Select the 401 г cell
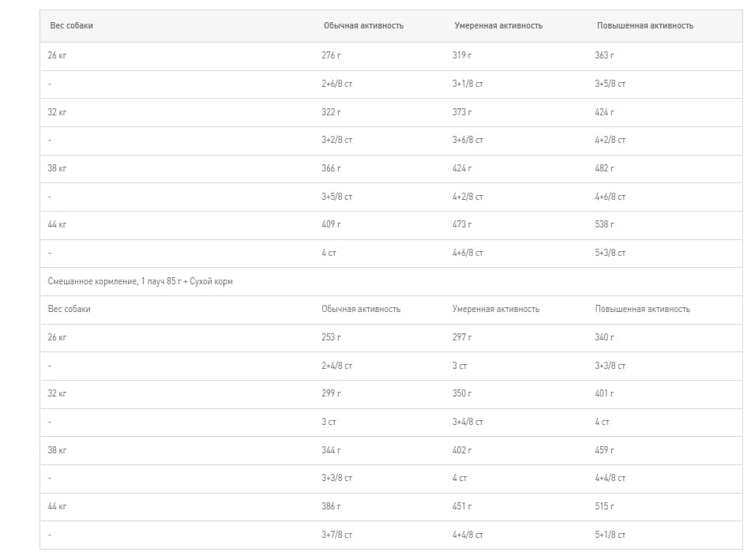The height and width of the screenshot is (560, 751). [x=604, y=393]
